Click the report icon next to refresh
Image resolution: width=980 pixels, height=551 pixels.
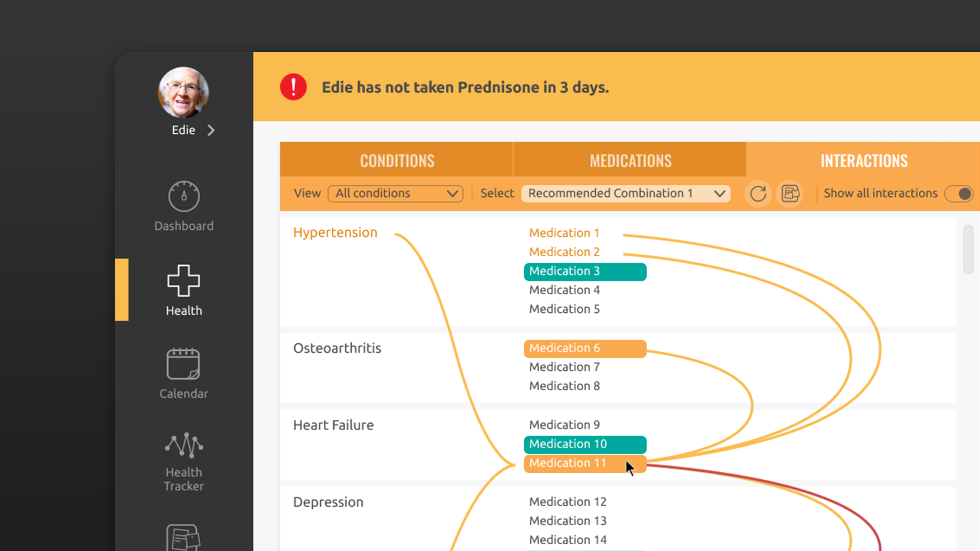790,194
